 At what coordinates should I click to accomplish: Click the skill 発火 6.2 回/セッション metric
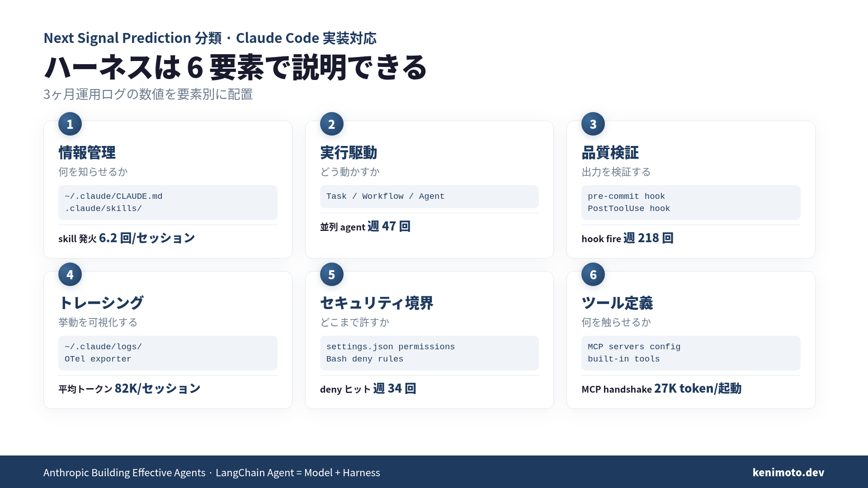point(127,238)
